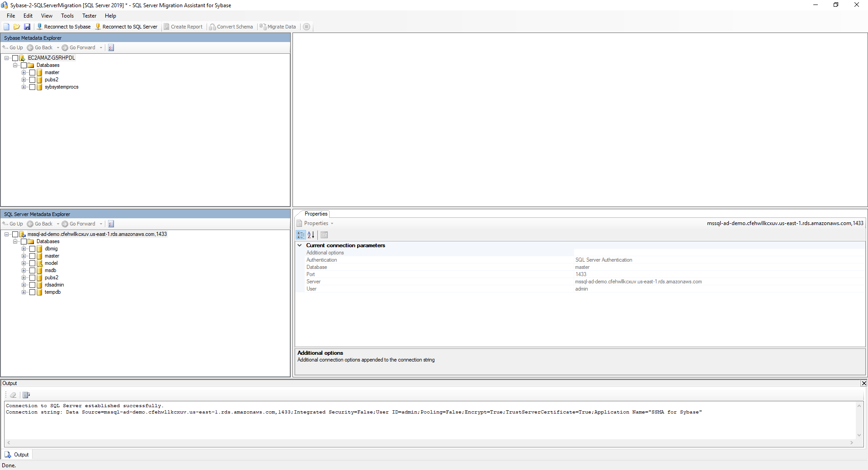The width and height of the screenshot is (868, 470).
Task: Enable the msdb database checkbox
Action: (x=32, y=270)
